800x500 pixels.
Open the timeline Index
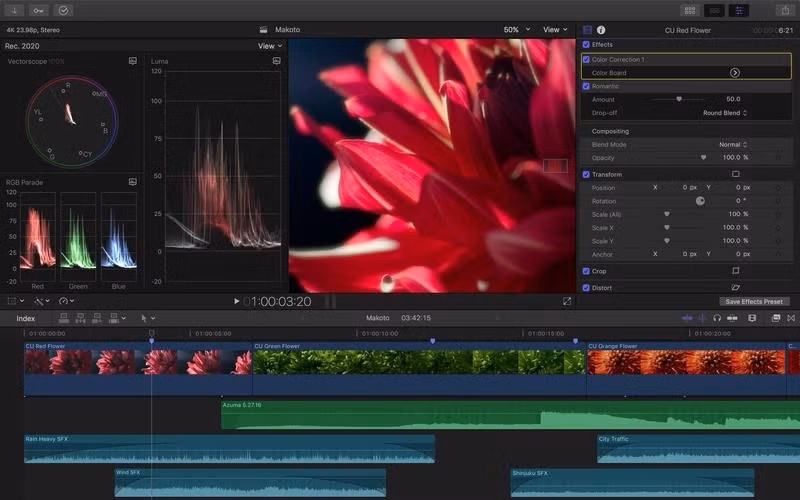coord(26,318)
